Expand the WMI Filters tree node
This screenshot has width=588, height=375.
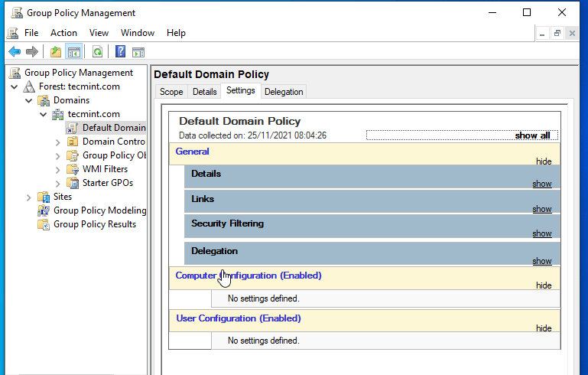pyautogui.click(x=58, y=169)
